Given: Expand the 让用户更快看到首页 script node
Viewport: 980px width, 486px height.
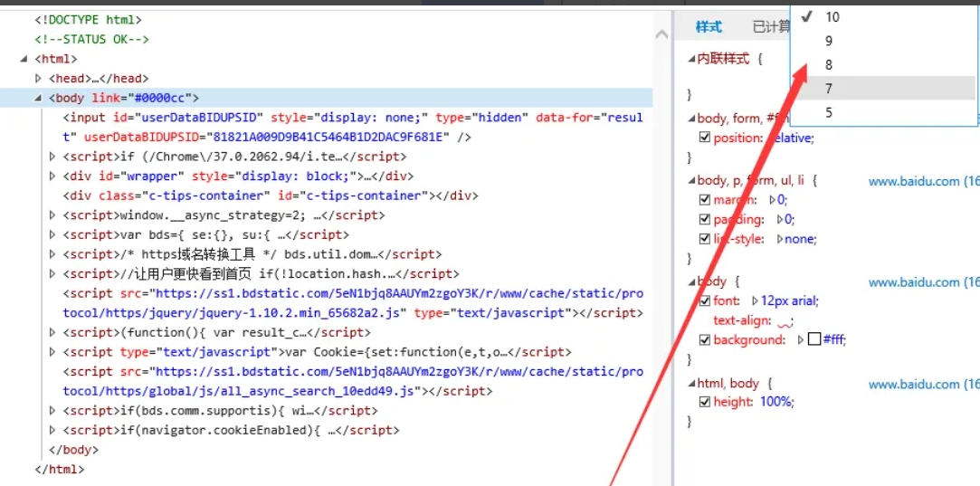Looking at the screenshot, I should [x=52, y=273].
